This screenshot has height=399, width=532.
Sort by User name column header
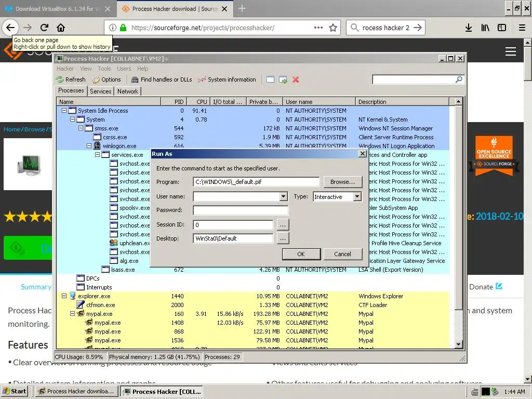tap(319, 102)
